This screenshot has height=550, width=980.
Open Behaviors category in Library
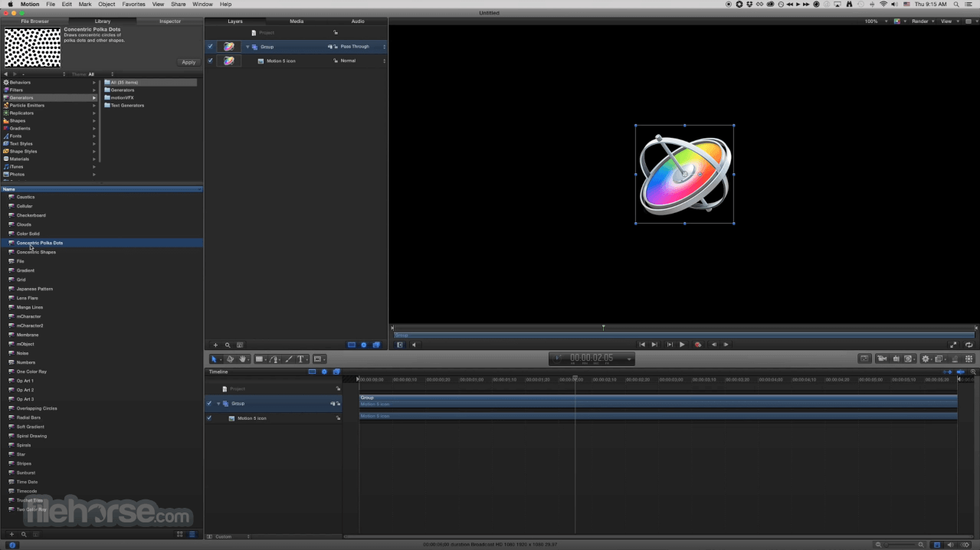(50, 82)
